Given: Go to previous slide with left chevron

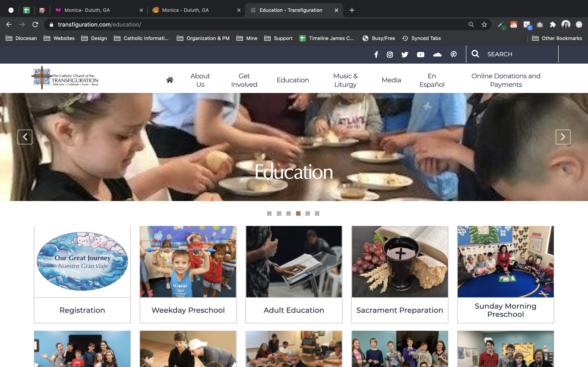Looking at the screenshot, I should point(25,137).
